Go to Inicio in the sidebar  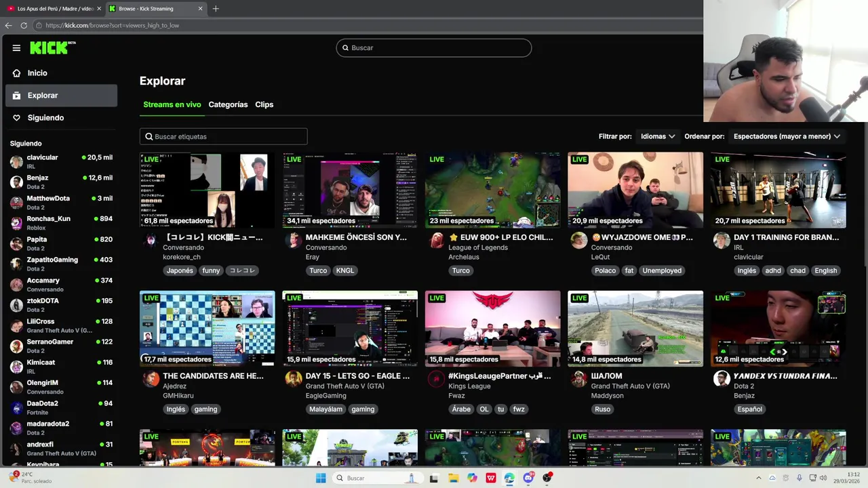[x=37, y=73]
